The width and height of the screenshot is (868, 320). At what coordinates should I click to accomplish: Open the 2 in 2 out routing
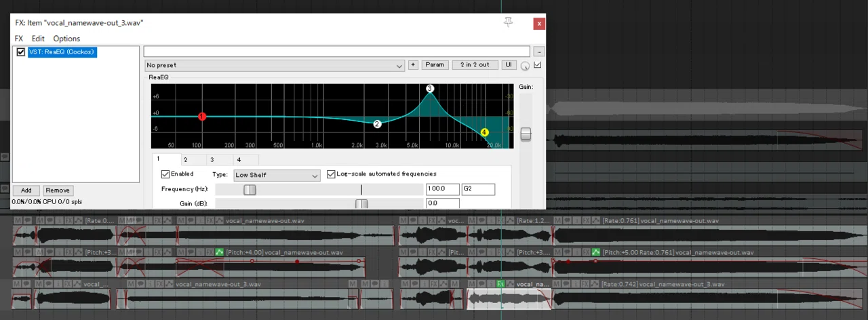pos(475,65)
